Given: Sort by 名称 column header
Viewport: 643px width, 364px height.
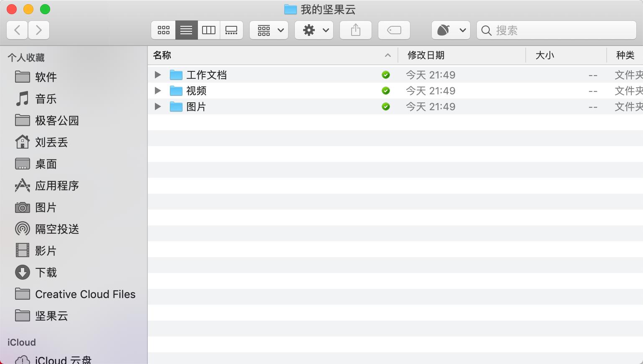Looking at the screenshot, I should click(162, 55).
